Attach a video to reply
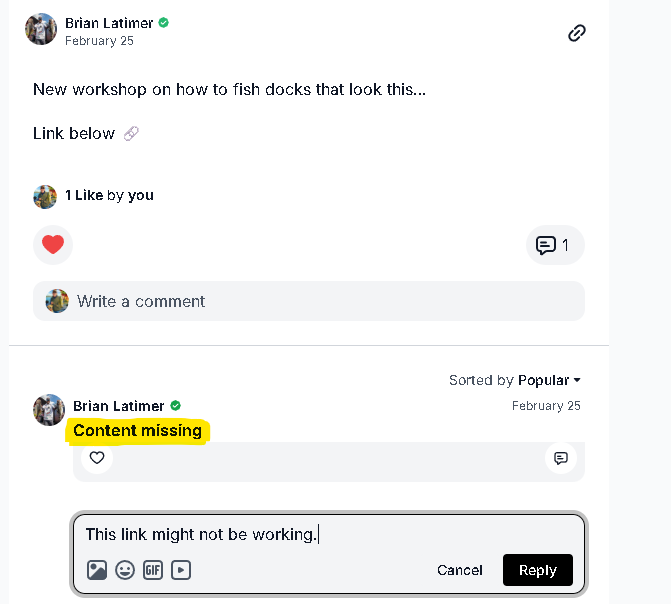Image resolution: width=671 pixels, height=604 pixels. coord(181,570)
